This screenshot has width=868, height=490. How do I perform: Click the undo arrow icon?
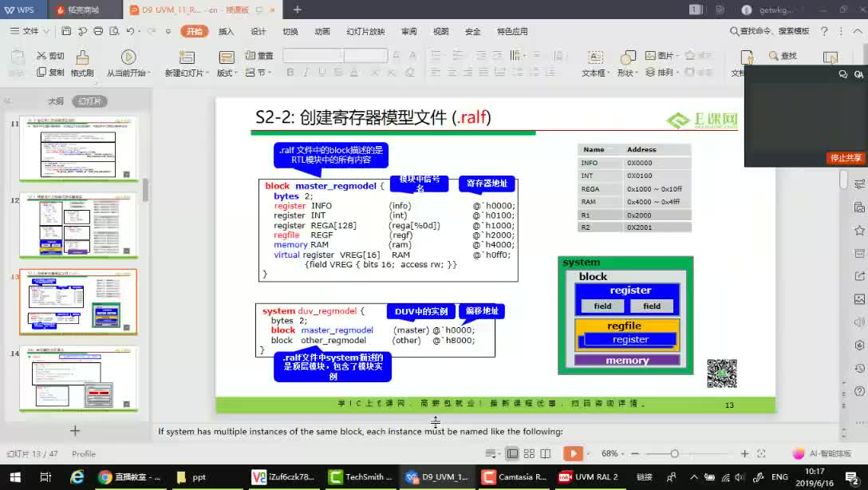130,31
